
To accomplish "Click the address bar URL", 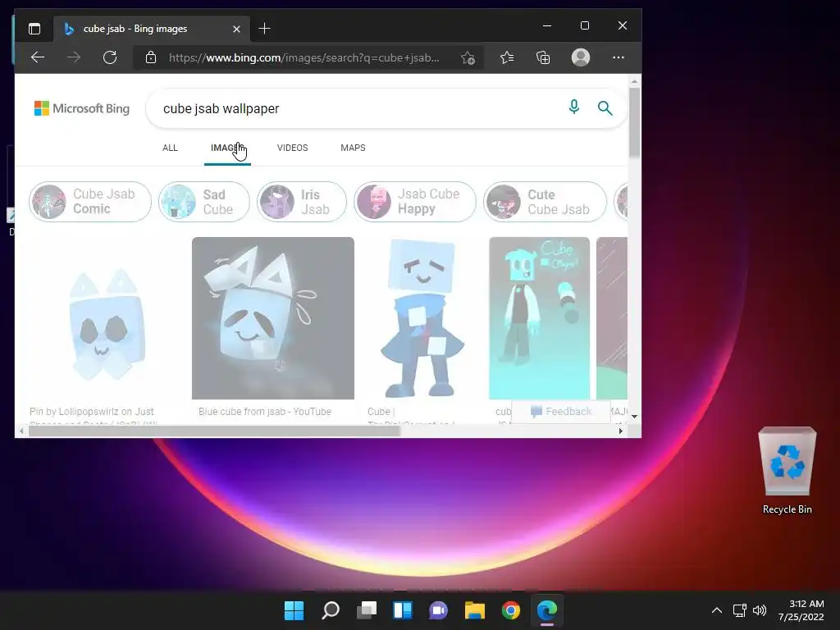I will pyautogui.click(x=304, y=58).
